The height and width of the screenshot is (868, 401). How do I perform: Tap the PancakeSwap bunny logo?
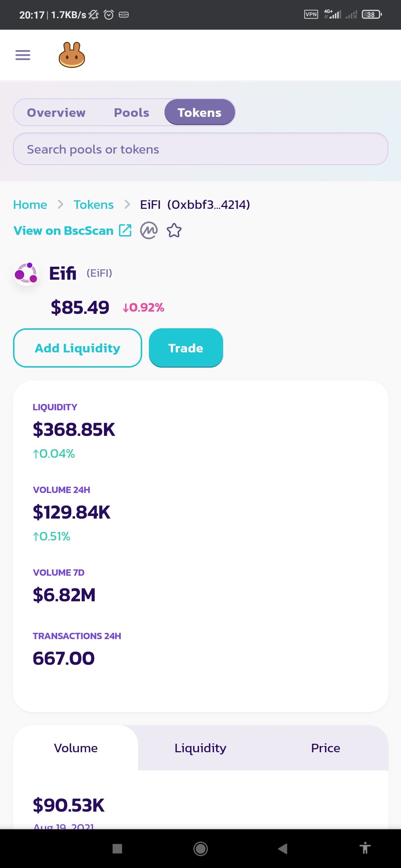pyautogui.click(x=72, y=55)
